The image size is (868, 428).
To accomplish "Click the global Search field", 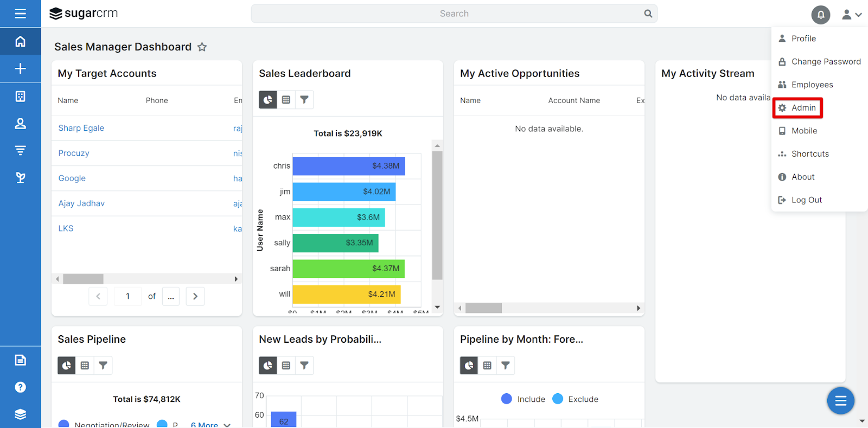I will click(x=454, y=14).
